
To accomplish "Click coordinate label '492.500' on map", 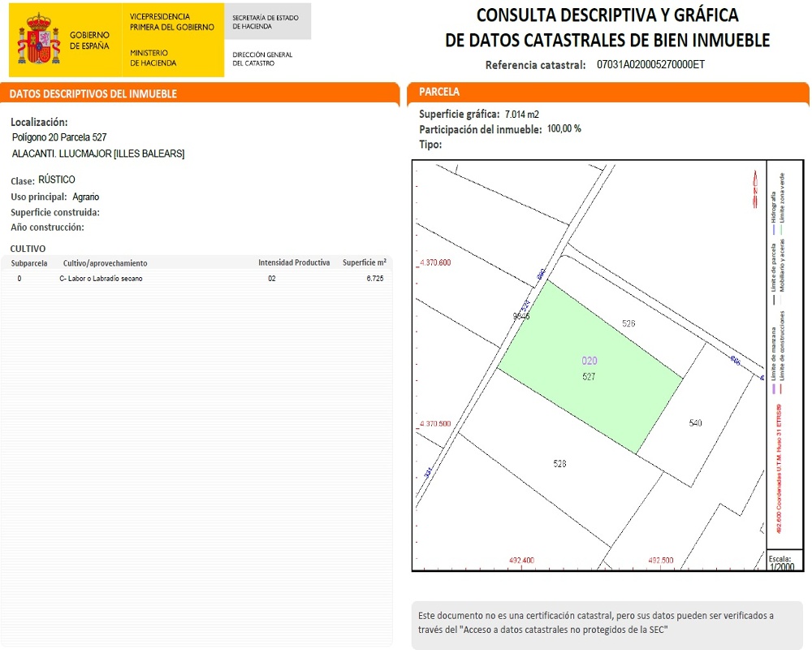I will 661,561.
